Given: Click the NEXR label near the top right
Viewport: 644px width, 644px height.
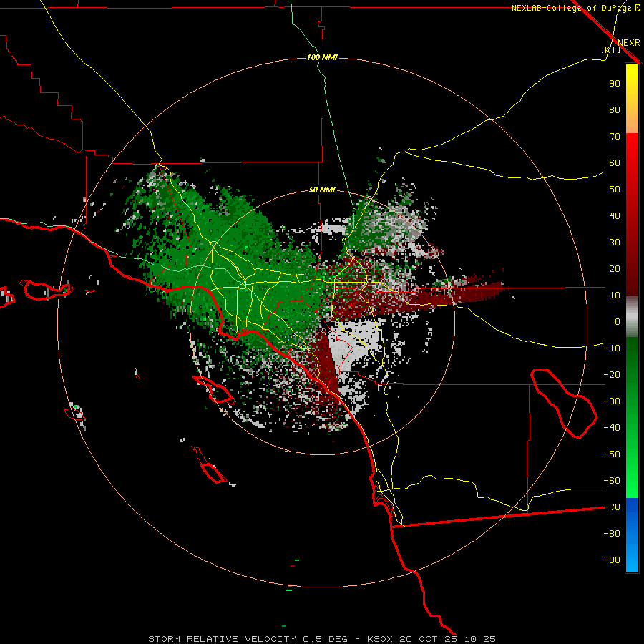Looking at the screenshot, I should 629,43.
